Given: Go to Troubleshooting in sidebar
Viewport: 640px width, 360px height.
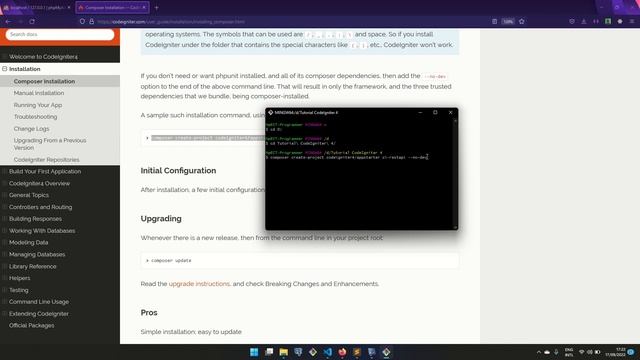Looking at the screenshot, I should pyautogui.click(x=36, y=117).
